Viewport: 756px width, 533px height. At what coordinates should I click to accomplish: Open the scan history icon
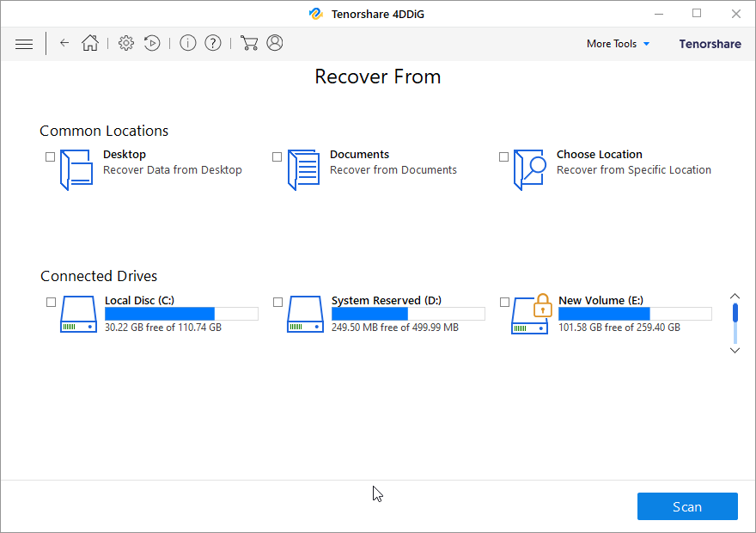pyautogui.click(x=152, y=43)
